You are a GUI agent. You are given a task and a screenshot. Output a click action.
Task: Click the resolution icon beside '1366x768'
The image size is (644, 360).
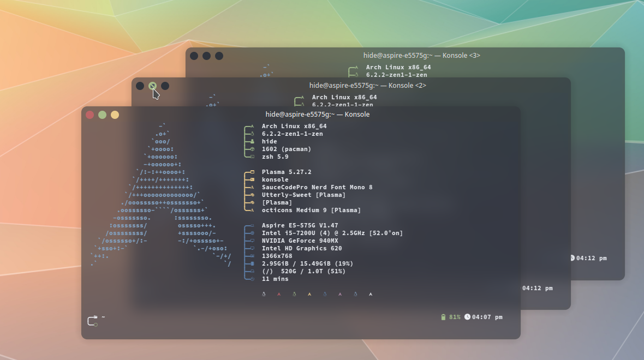tap(252, 256)
